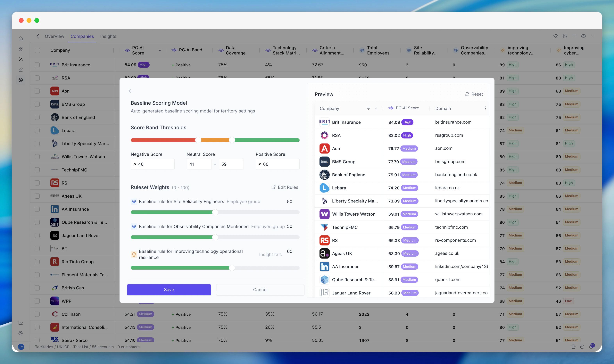Open the PG:AI Score column sort dropdown
This screenshot has width=614, height=364.
tap(160, 51)
